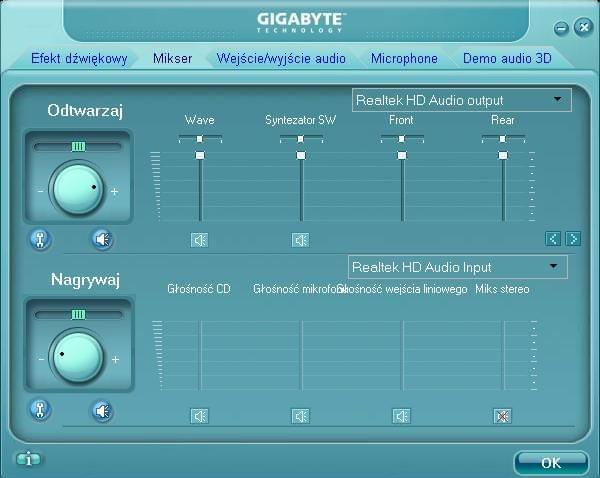Click the Syntezator SW balance slider
This screenshot has height=478, width=600.
[x=301, y=139]
